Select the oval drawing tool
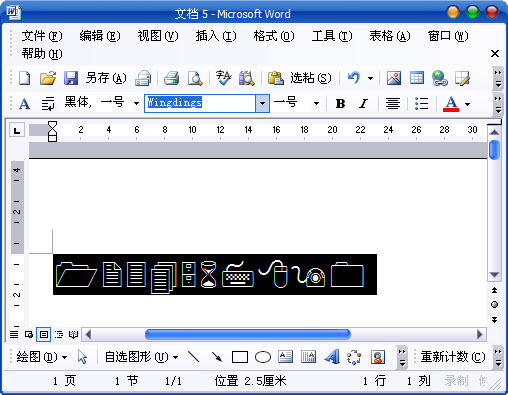This screenshot has height=395, width=508. tap(263, 357)
